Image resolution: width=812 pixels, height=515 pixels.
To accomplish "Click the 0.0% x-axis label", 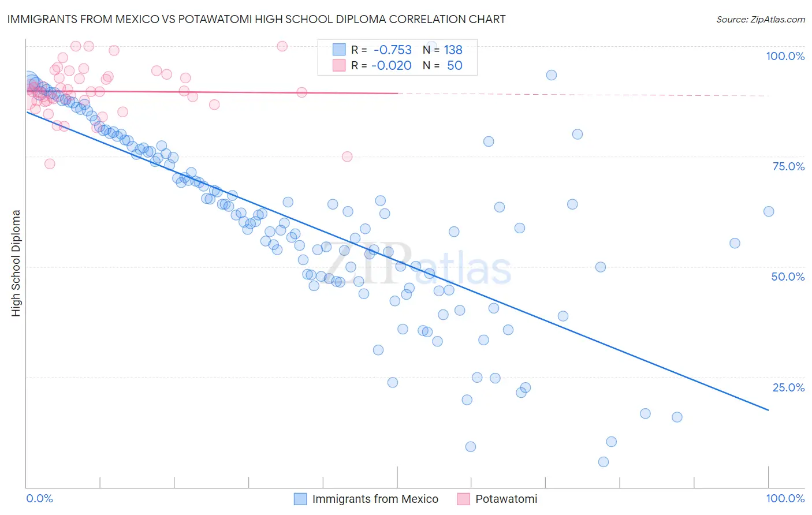I will click(x=40, y=498).
